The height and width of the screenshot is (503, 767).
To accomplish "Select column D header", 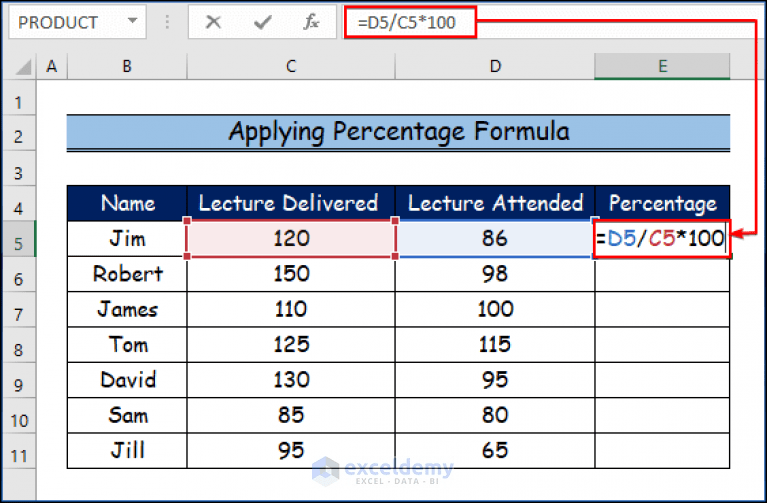I will pyautogui.click(x=495, y=66).
